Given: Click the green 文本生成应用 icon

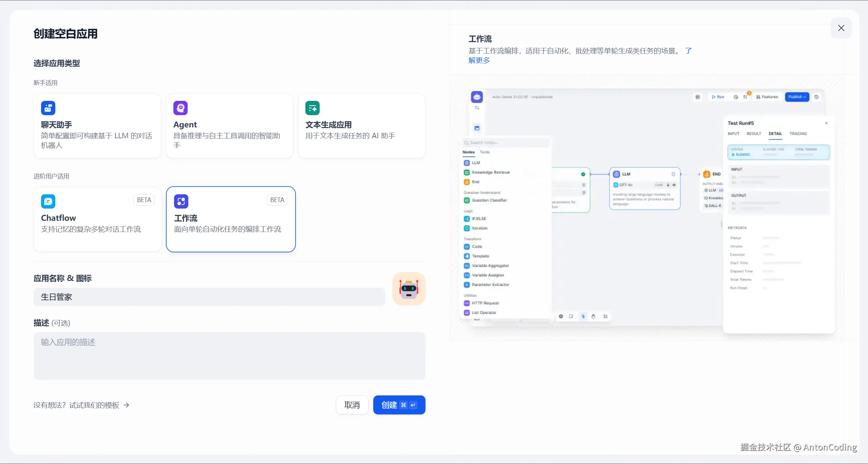Looking at the screenshot, I should (x=312, y=108).
